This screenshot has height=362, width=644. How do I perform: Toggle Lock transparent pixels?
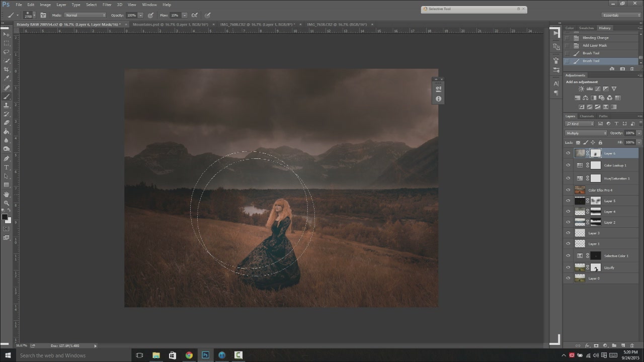578,142
